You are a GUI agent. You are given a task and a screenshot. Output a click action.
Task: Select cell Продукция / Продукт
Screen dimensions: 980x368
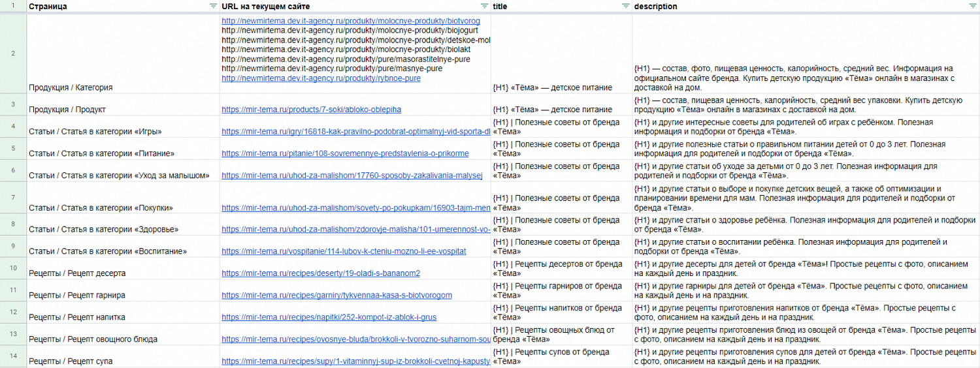tap(123, 104)
